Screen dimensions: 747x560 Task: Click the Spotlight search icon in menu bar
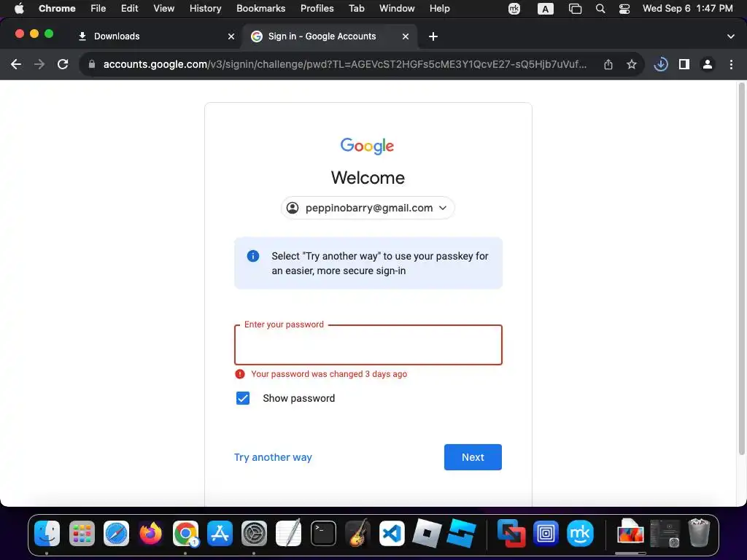[600, 9]
